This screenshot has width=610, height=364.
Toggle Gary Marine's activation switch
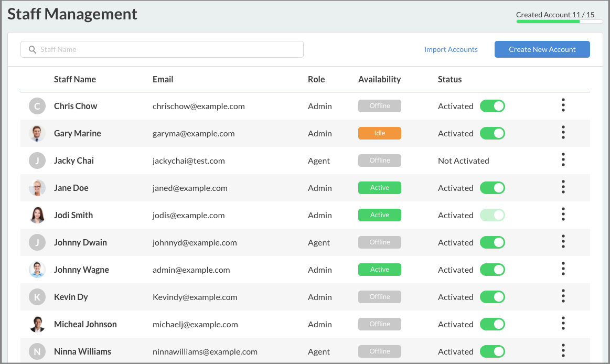pyautogui.click(x=493, y=133)
